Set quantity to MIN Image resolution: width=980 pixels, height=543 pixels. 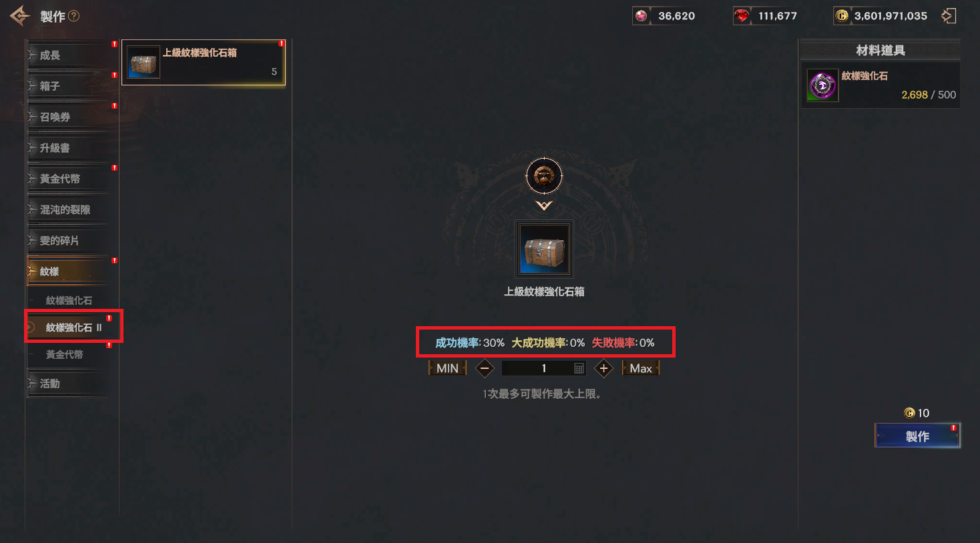tap(447, 368)
